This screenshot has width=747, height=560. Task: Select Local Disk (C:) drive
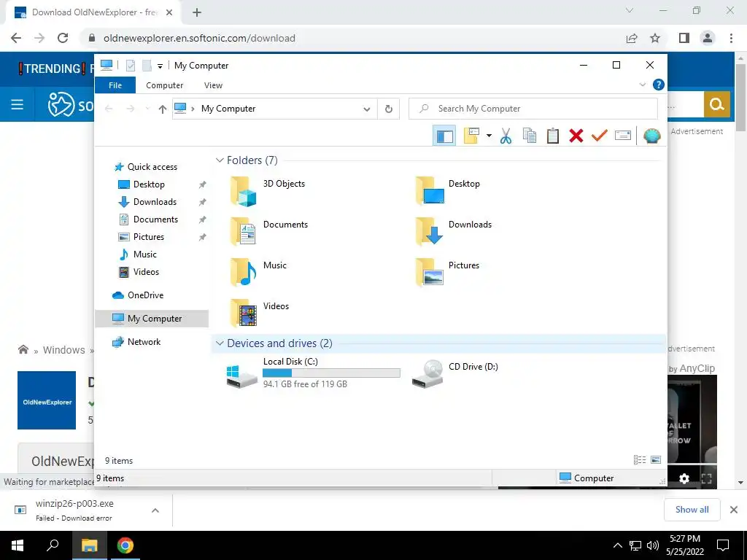(x=313, y=373)
